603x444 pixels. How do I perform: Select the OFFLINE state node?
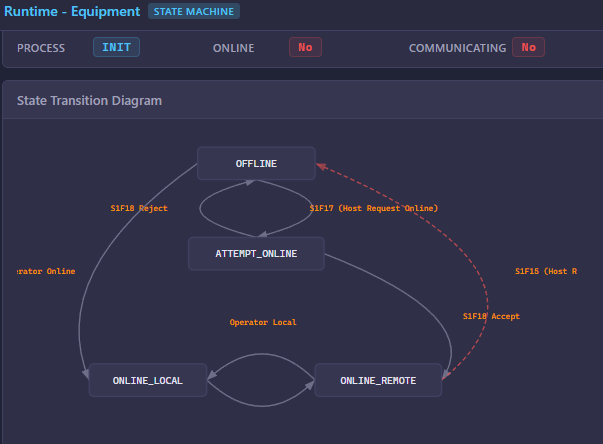click(x=256, y=163)
